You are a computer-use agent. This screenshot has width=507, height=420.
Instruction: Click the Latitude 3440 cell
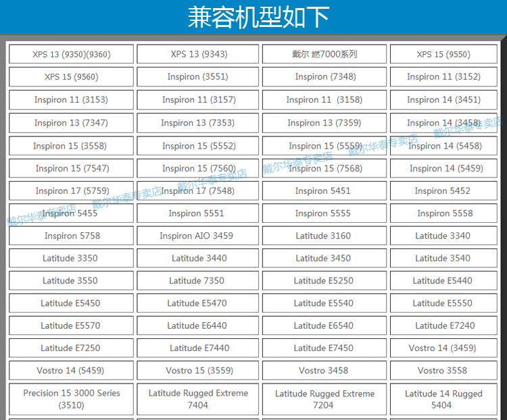click(198, 258)
